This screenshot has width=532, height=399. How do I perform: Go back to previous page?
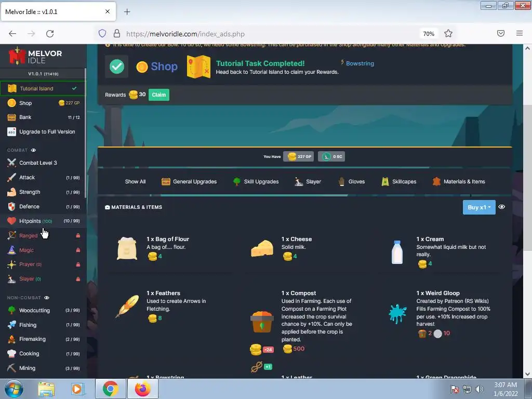pyautogui.click(x=12, y=34)
